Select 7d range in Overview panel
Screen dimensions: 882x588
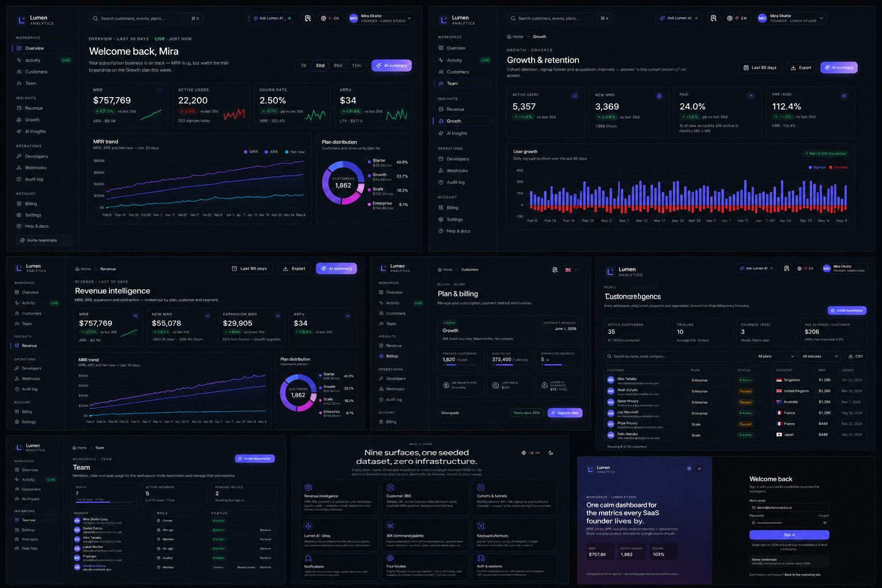pos(303,65)
